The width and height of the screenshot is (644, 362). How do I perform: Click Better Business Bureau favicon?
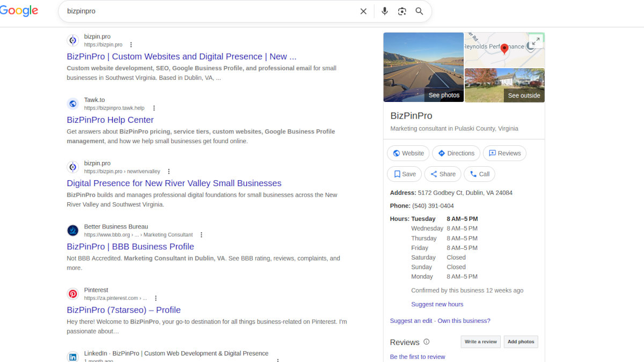click(73, 230)
